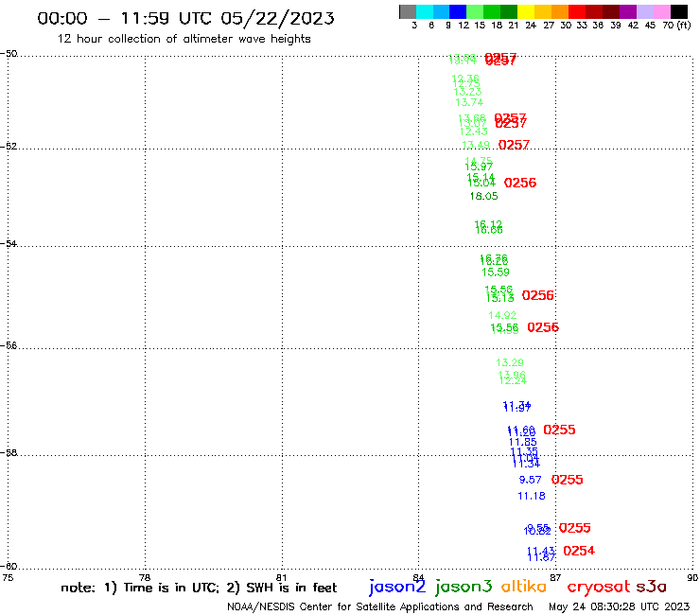Click longitude axis label 78
The image size is (700, 615).
[145, 577]
